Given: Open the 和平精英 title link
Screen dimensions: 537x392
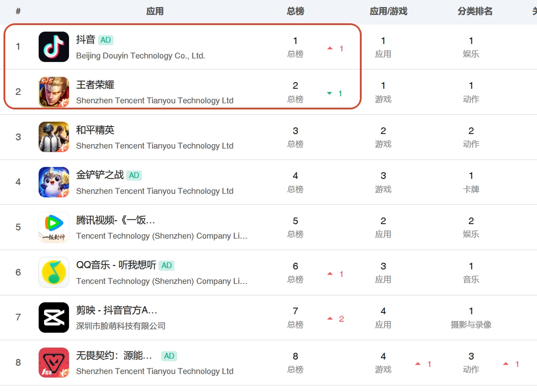Looking at the screenshot, I should click(95, 130).
